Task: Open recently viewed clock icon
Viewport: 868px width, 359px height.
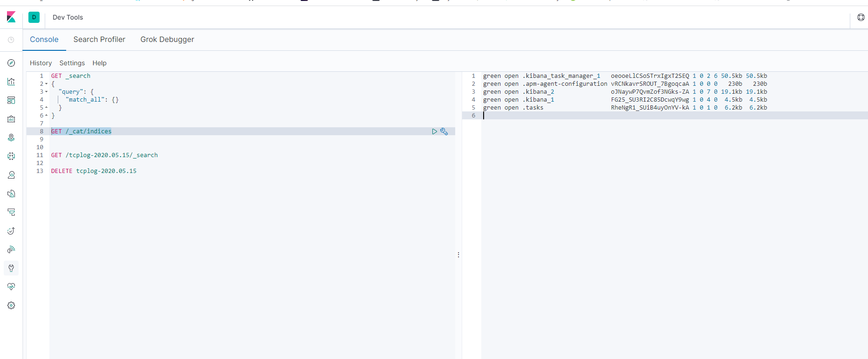Action: (x=11, y=40)
